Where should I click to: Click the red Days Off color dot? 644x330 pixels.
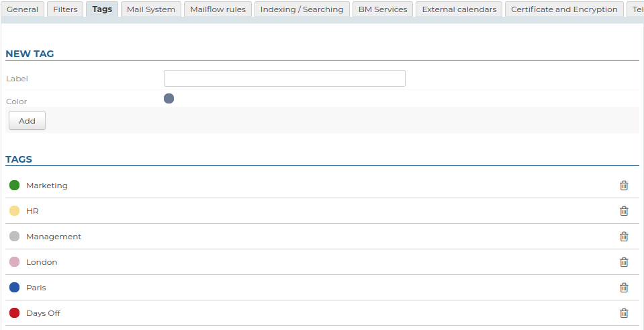(x=15, y=313)
